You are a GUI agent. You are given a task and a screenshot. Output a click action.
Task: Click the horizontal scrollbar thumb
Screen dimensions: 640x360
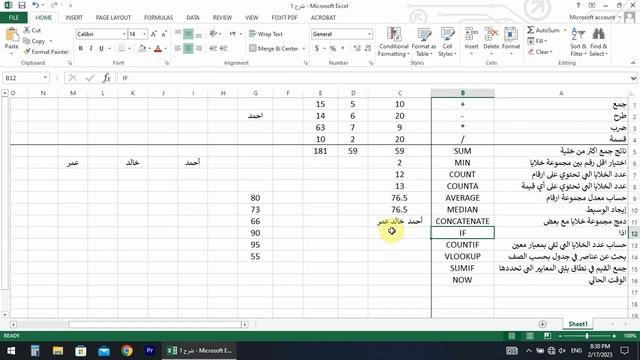pyautogui.click(x=155, y=324)
